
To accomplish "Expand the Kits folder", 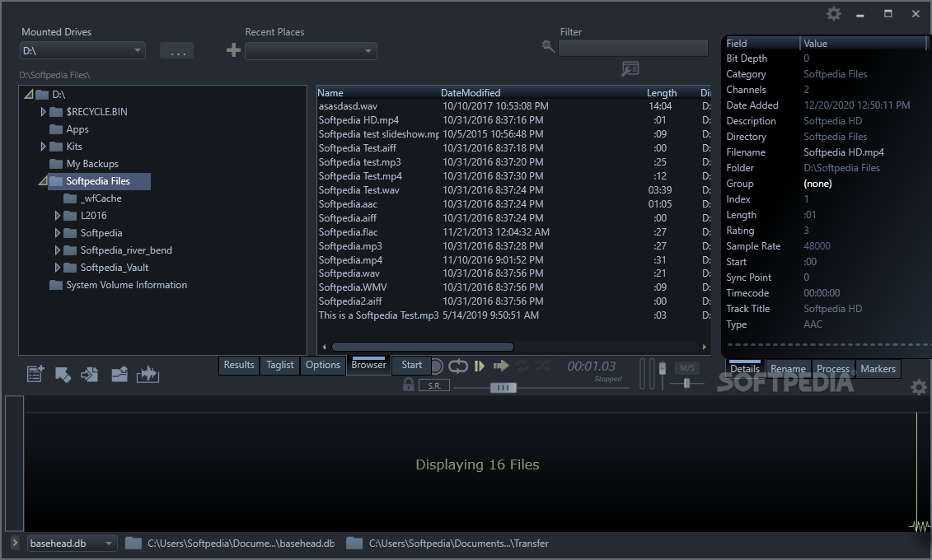I will tap(43, 146).
